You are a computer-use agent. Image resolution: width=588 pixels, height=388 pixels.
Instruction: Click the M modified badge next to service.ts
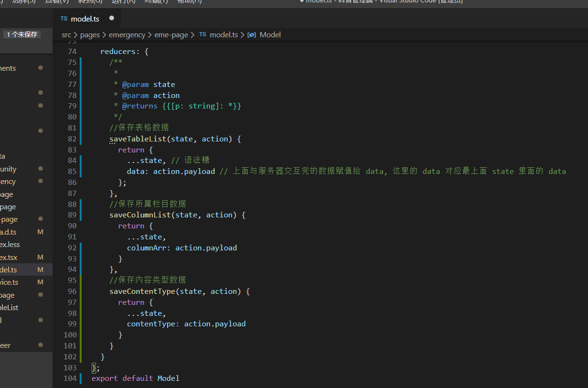[x=41, y=282]
